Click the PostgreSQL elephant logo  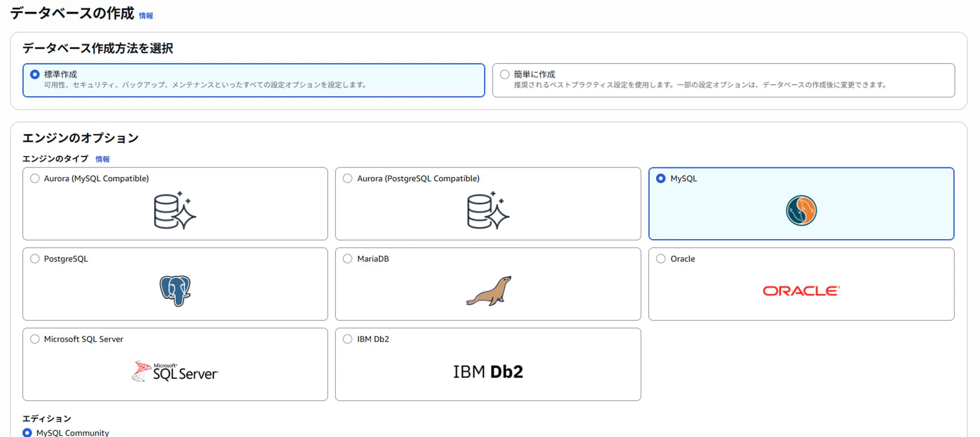(x=175, y=291)
